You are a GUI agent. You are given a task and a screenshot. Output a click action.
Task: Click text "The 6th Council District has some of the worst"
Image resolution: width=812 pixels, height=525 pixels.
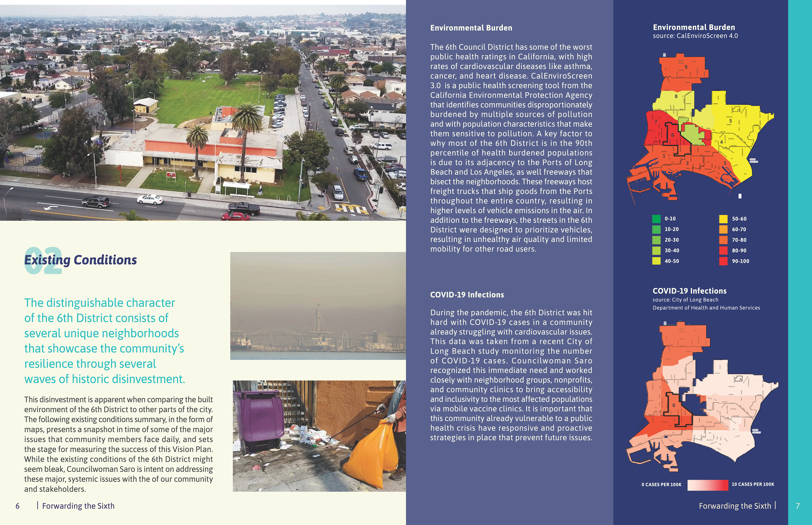(511, 47)
